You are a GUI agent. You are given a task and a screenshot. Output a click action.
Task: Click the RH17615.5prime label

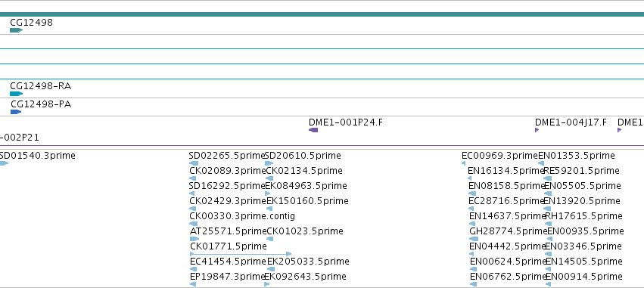[x=583, y=215]
